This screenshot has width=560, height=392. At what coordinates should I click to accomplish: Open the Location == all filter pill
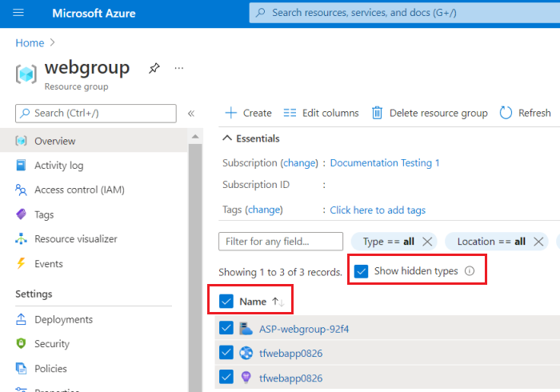click(x=491, y=242)
